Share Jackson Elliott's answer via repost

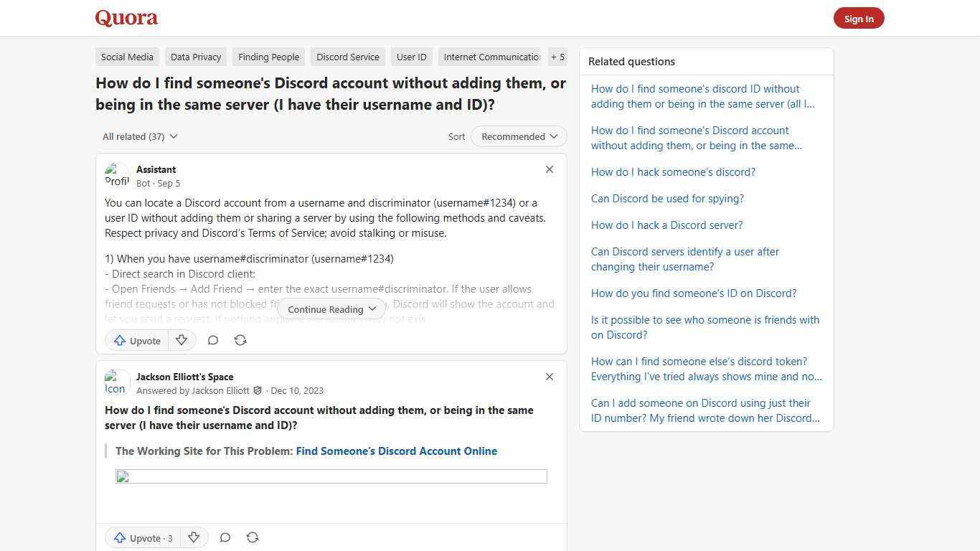pyautogui.click(x=253, y=537)
